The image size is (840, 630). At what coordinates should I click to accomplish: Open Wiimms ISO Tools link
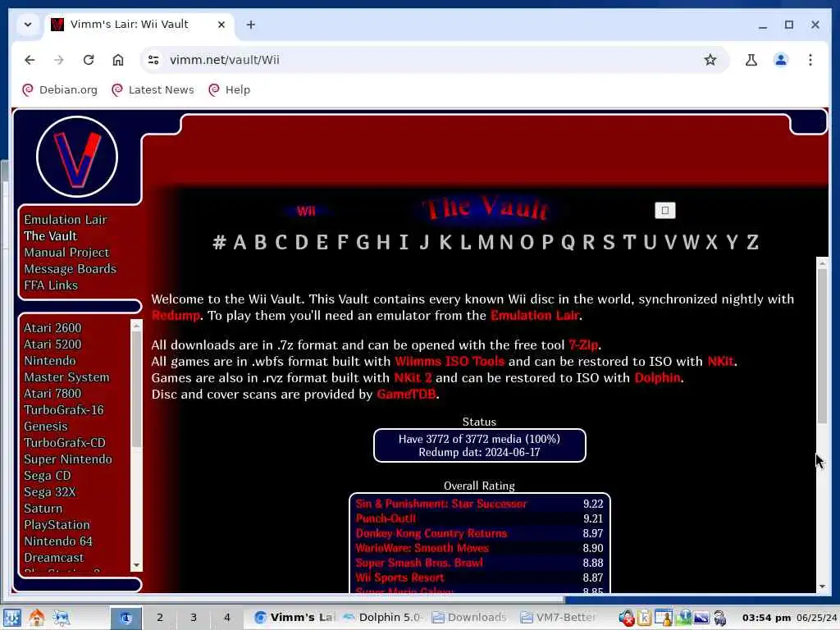coord(450,362)
